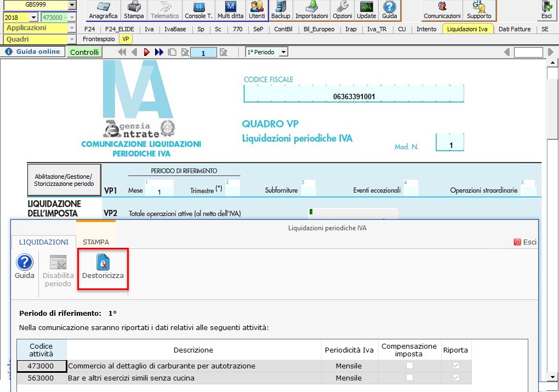Click the scroll up arrow of form scrollbar
The width and height of the screenshot is (559, 392).
coord(552,63)
